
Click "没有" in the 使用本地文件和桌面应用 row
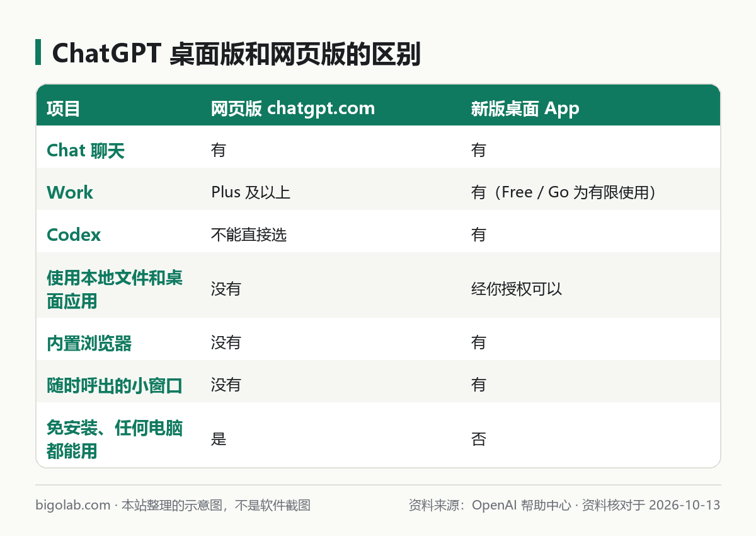[x=226, y=289]
